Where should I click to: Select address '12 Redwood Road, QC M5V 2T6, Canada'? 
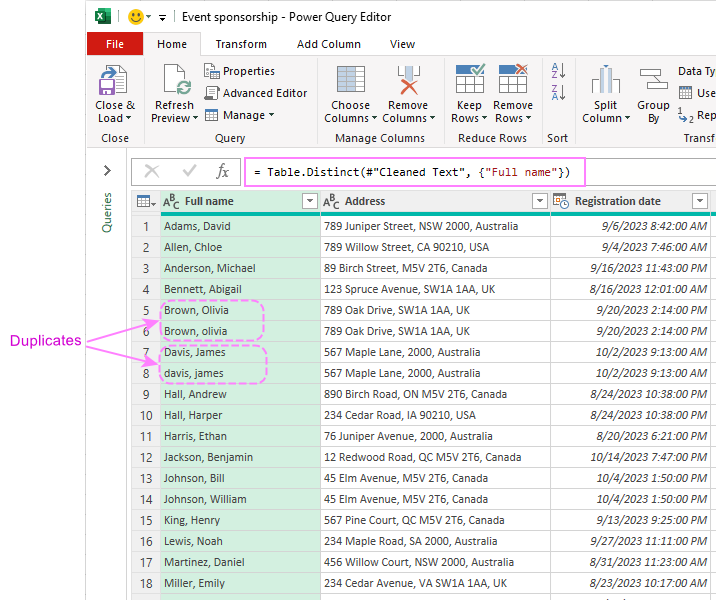coord(435,457)
